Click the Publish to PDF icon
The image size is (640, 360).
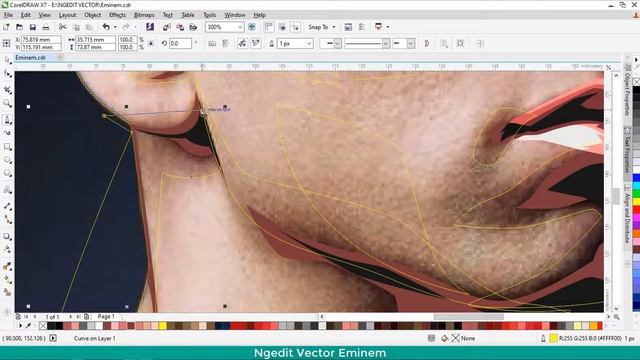click(x=193, y=27)
